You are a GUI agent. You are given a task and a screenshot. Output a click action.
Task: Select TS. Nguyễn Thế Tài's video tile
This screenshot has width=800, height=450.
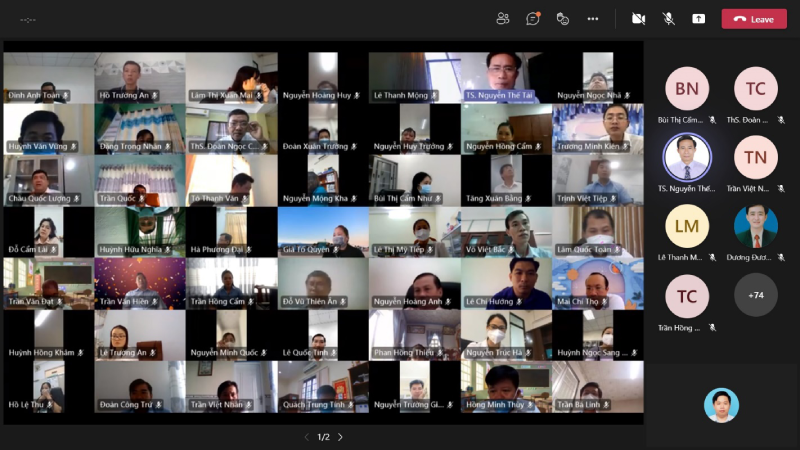click(x=506, y=77)
